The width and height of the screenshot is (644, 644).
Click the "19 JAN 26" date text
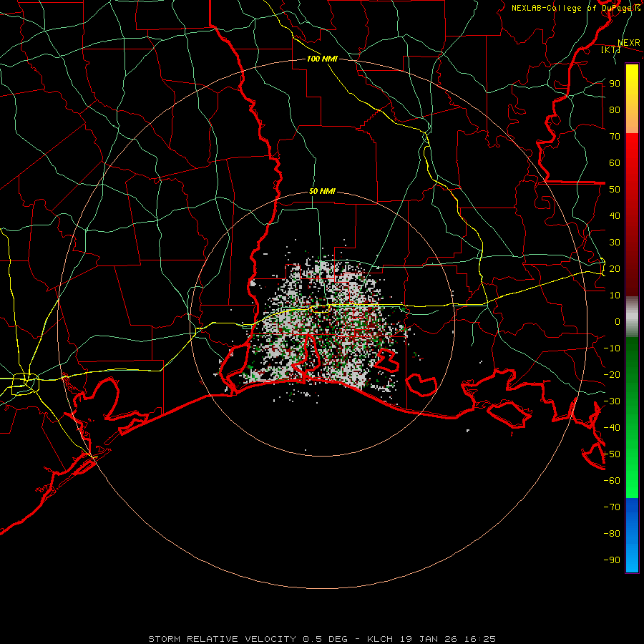[x=429, y=639]
